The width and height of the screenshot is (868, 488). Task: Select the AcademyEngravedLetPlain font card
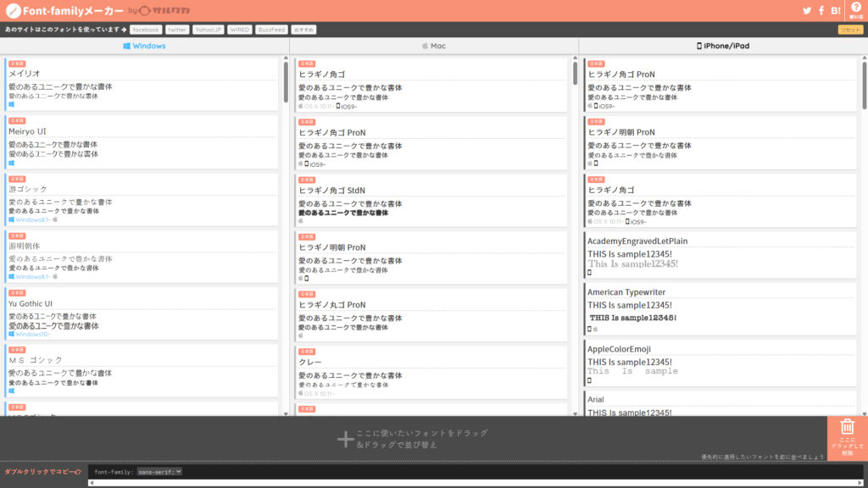(721, 255)
